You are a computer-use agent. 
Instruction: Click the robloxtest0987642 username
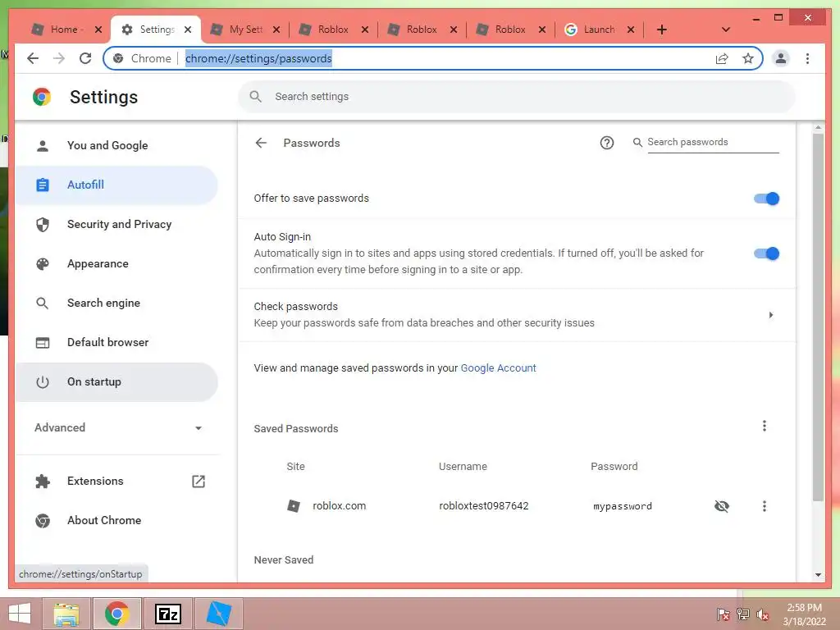[x=484, y=505]
